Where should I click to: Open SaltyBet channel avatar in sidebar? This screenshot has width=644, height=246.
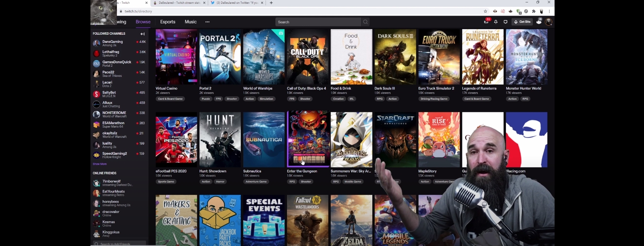pyautogui.click(x=97, y=94)
